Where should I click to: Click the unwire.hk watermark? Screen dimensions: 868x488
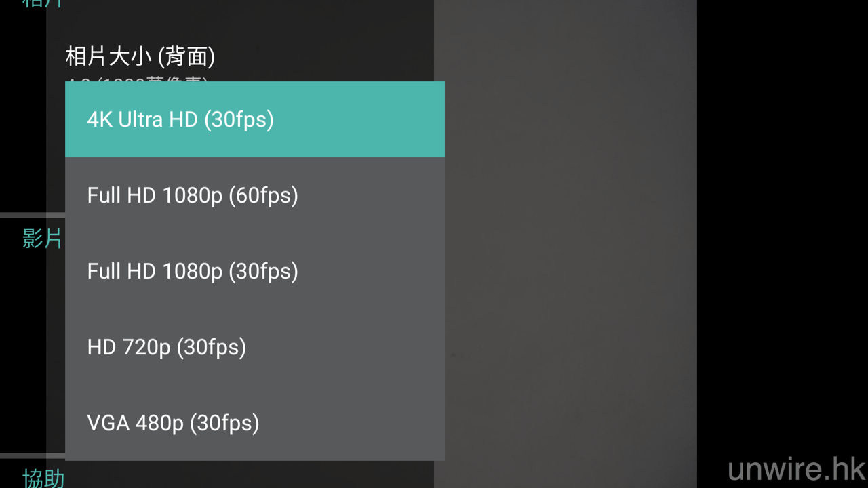796,469
